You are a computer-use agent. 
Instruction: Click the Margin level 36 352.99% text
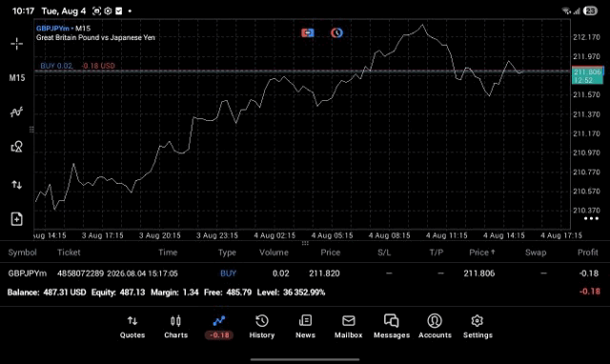coord(291,293)
